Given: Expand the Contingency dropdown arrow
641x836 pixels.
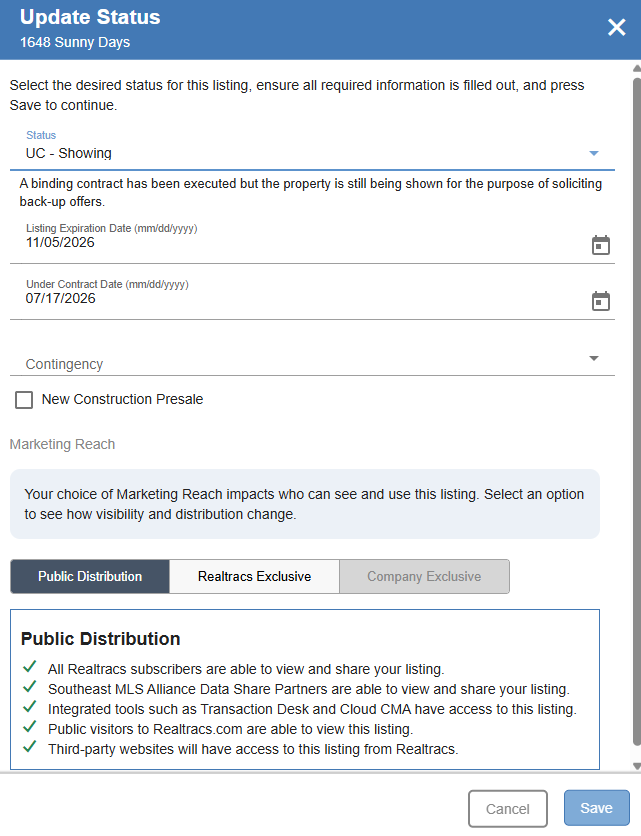Looking at the screenshot, I should click(x=594, y=358).
